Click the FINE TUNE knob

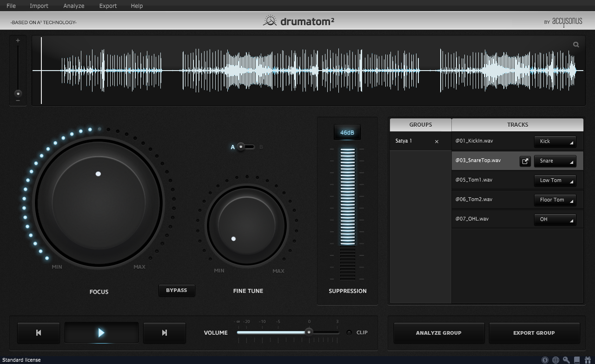(247, 225)
